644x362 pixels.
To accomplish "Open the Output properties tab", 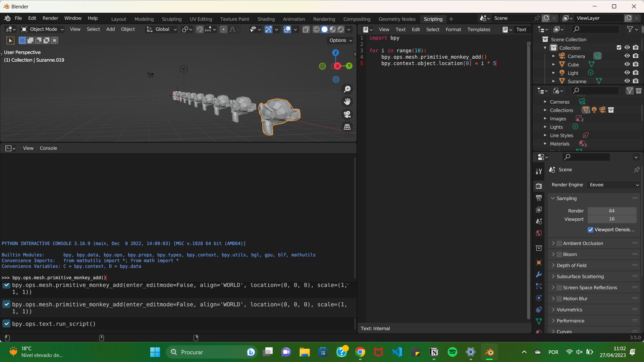I will click(539, 198).
